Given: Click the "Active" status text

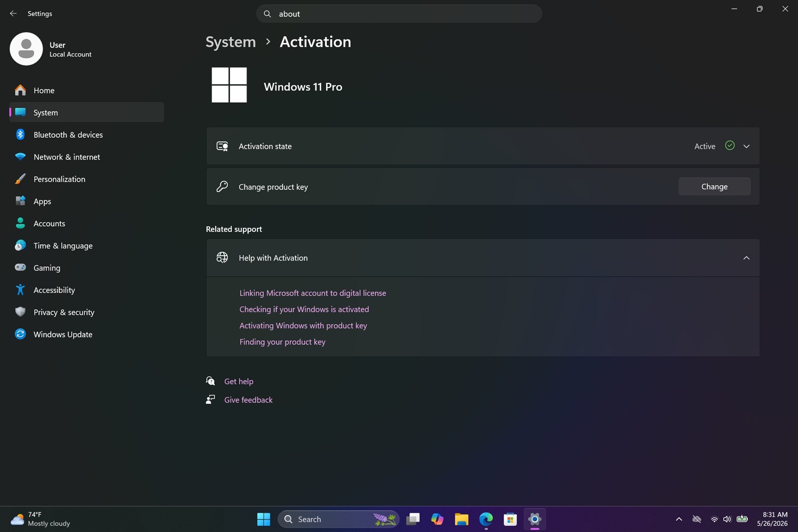Looking at the screenshot, I should (705, 146).
